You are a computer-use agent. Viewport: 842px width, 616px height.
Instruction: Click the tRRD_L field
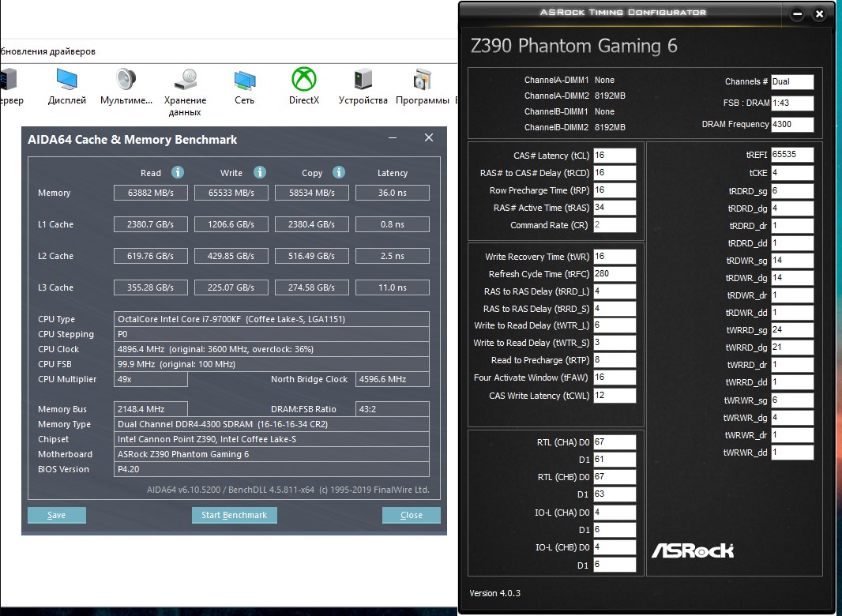coord(615,291)
